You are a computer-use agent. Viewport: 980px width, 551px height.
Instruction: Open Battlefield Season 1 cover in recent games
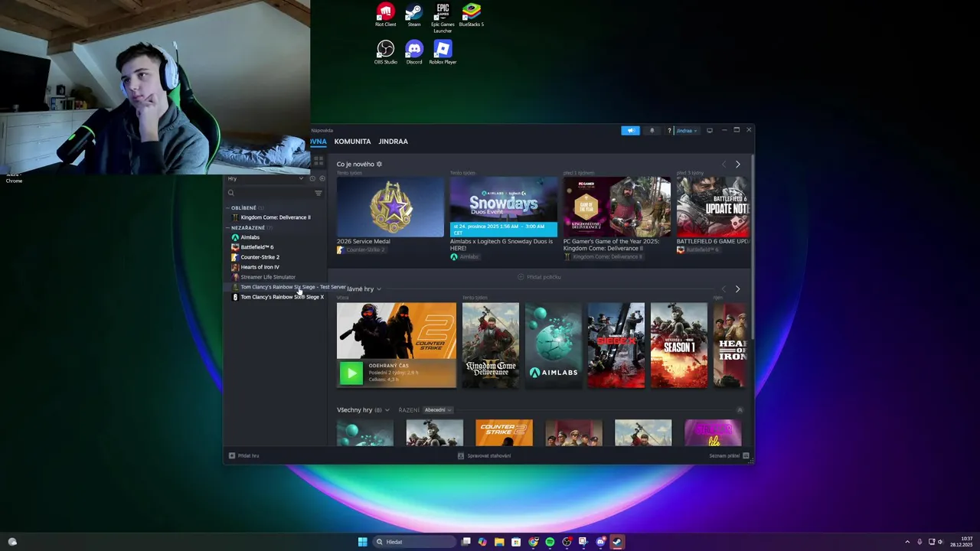tap(679, 345)
